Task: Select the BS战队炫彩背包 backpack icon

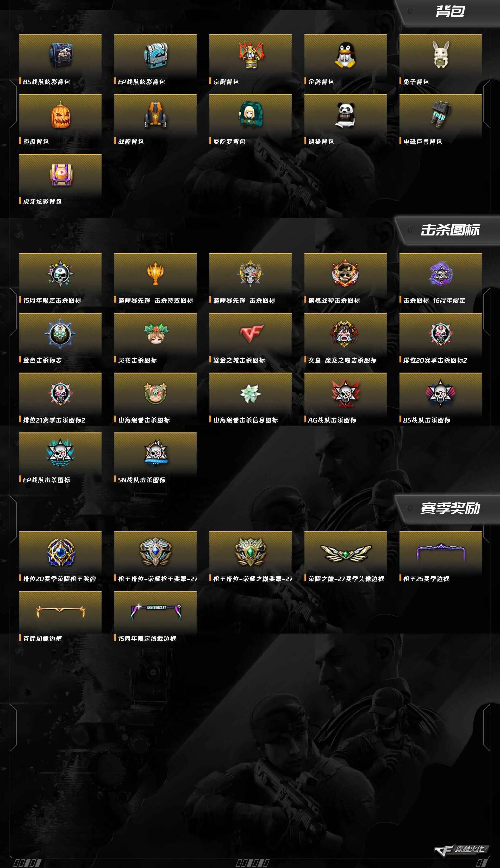Action: pos(60,55)
